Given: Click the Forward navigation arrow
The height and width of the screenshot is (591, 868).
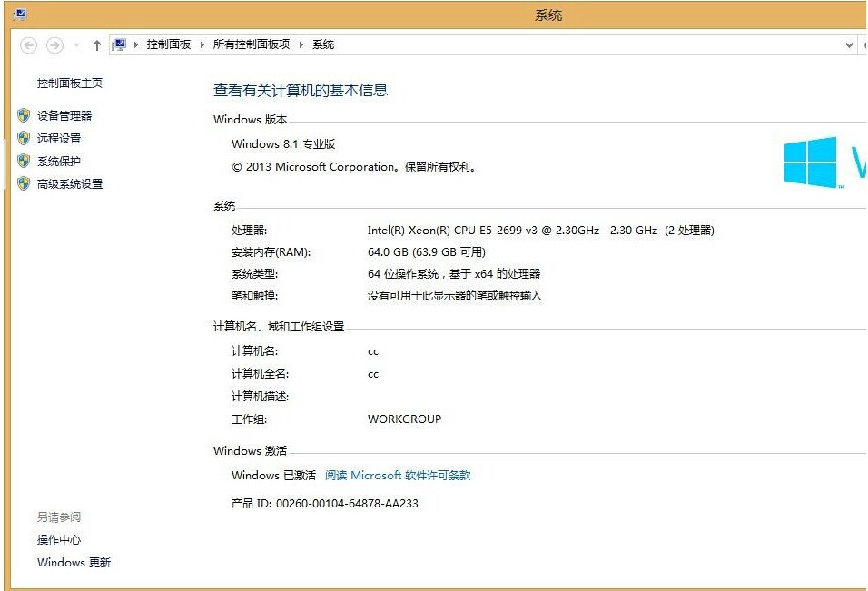Looking at the screenshot, I should coord(54,44).
